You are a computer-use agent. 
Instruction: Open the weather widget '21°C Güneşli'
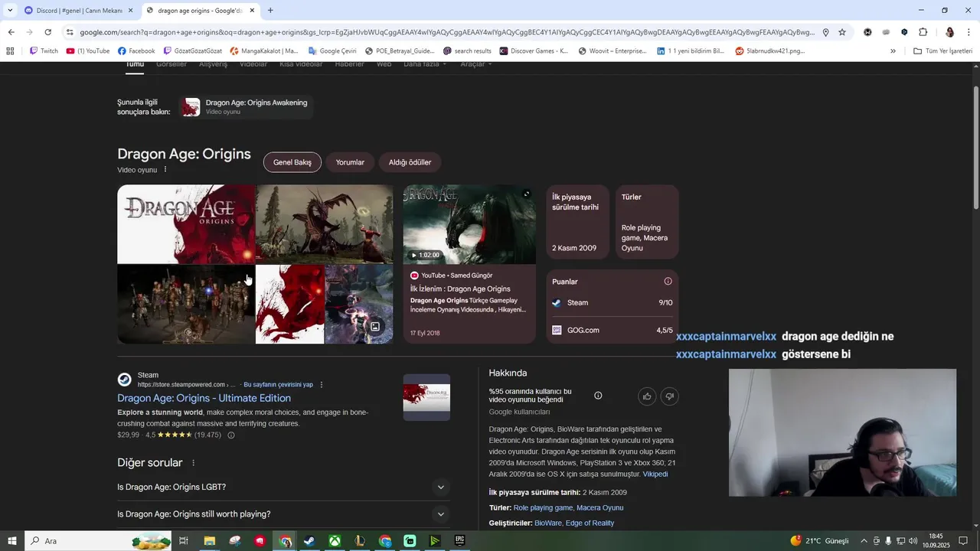[x=820, y=541]
